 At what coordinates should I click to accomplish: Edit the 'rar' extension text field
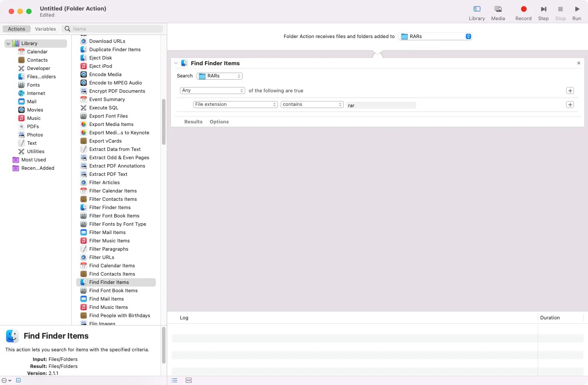click(x=380, y=105)
